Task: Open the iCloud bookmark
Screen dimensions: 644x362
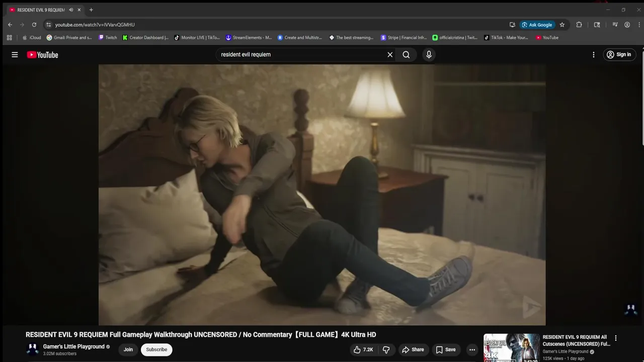Action: pyautogui.click(x=32, y=38)
